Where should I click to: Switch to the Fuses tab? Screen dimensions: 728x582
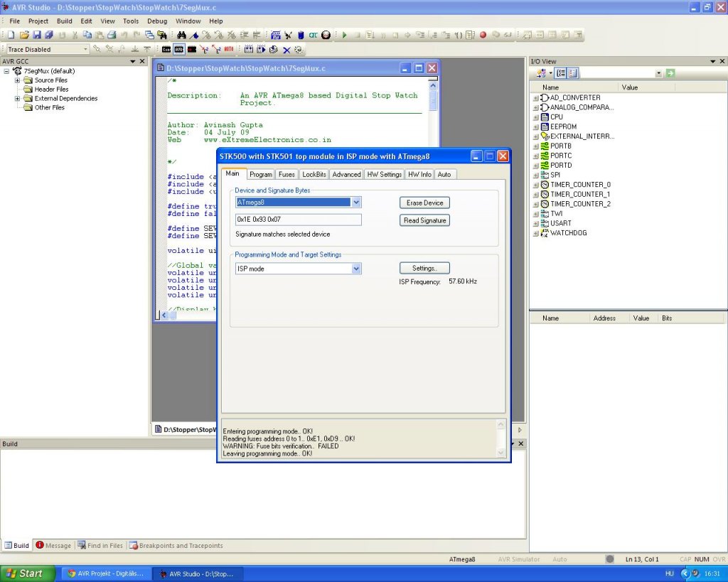click(287, 175)
